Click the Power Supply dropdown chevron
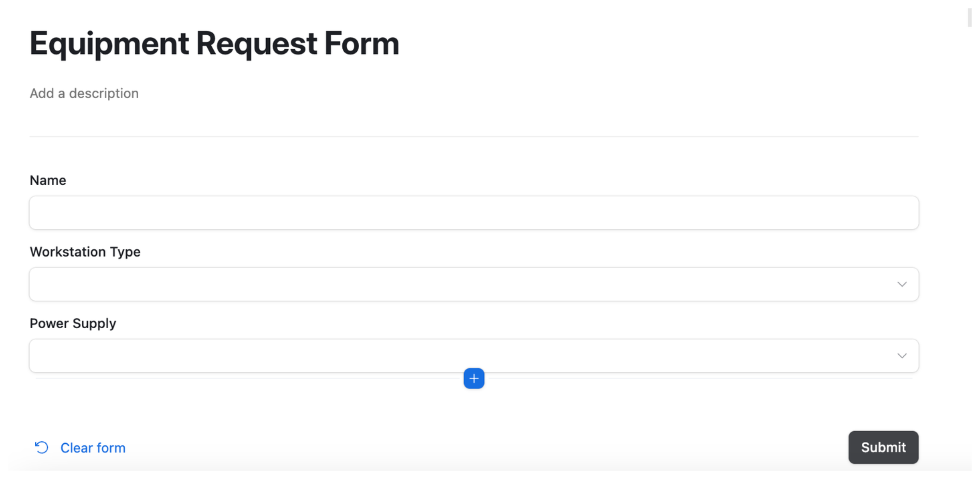980x479 pixels. (x=902, y=356)
